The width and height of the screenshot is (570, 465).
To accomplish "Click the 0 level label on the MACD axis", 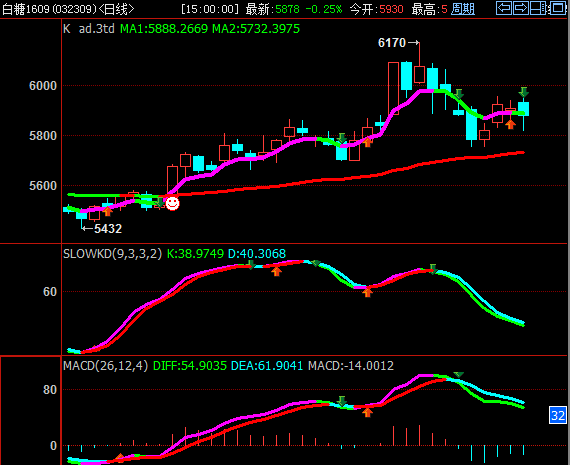I will (53, 446).
